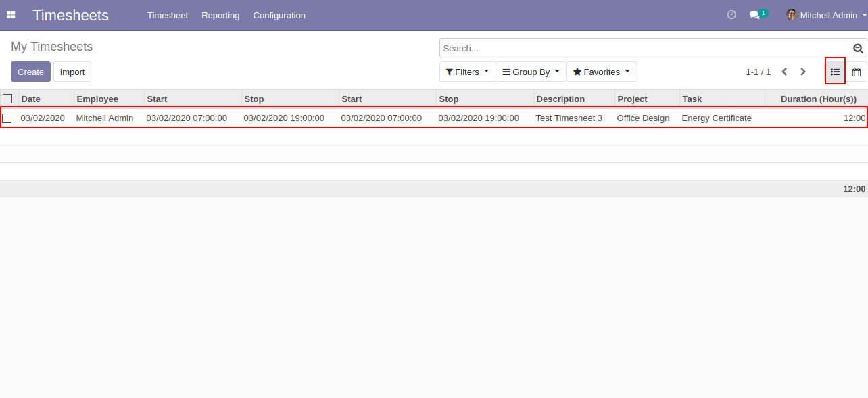Open the Timesheet menu

(168, 15)
